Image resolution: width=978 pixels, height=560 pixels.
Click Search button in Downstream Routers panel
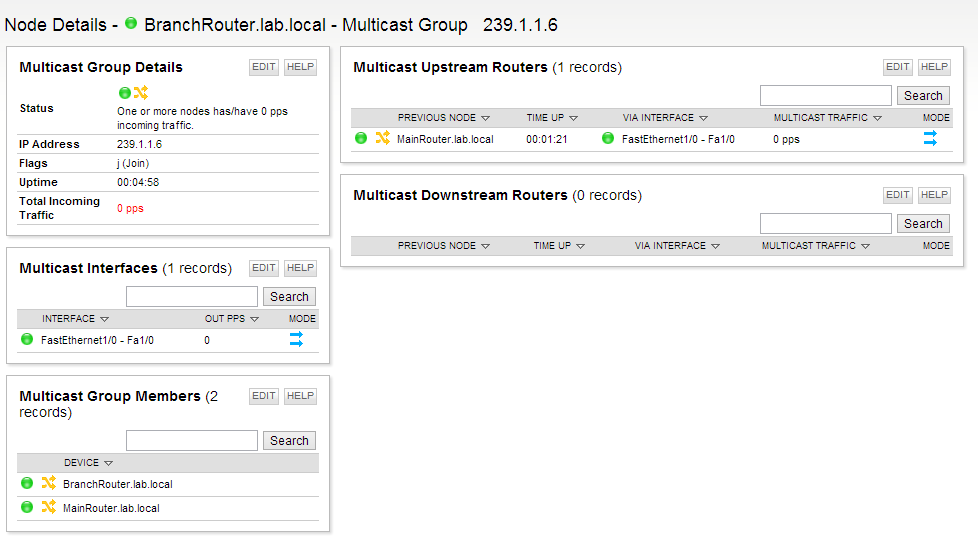923,223
